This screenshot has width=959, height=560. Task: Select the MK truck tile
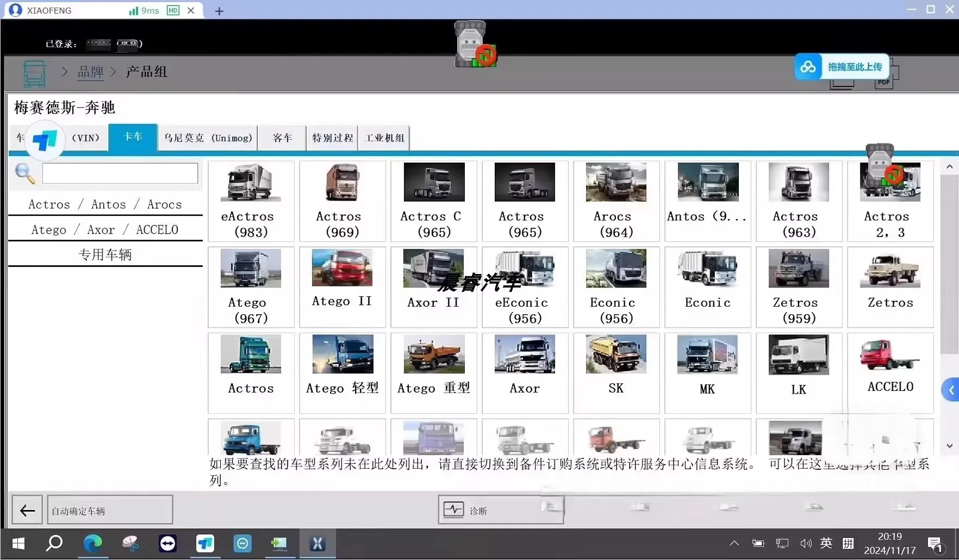click(x=708, y=373)
